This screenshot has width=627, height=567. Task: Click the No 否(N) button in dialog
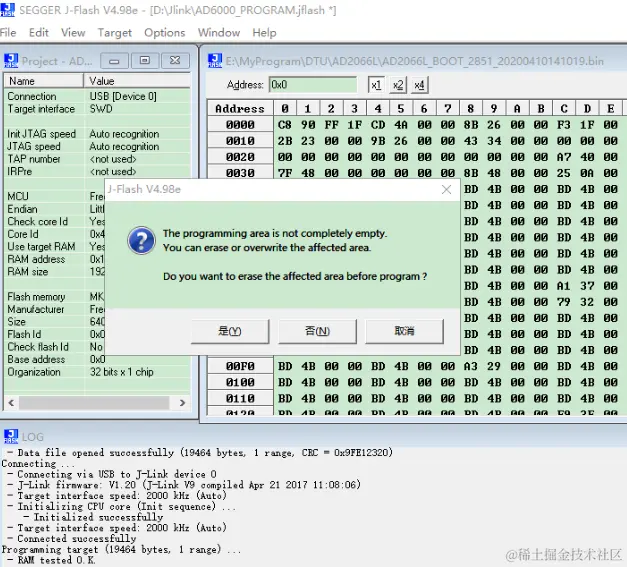coord(317,331)
